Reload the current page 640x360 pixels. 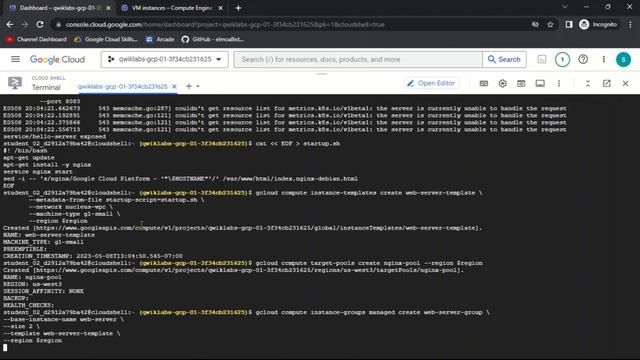[x=40, y=24]
